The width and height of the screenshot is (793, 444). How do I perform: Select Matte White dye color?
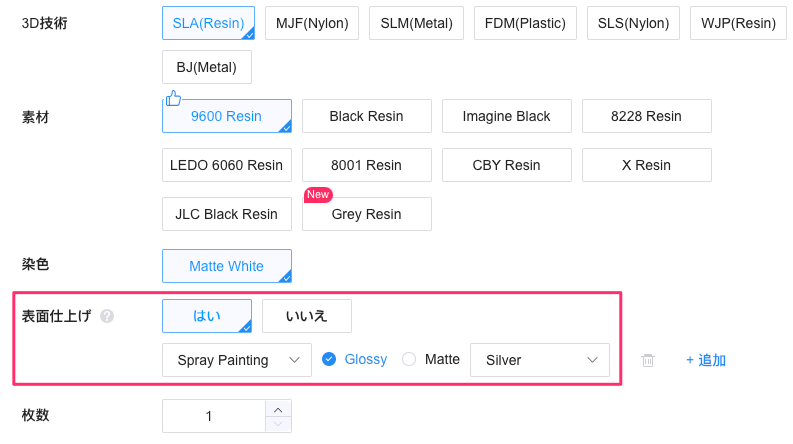(x=226, y=266)
